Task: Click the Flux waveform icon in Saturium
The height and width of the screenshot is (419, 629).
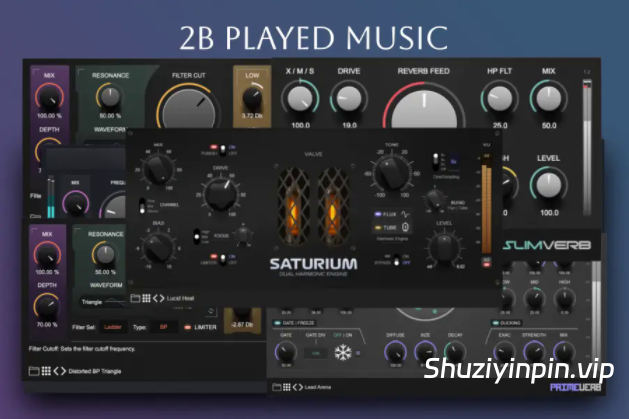Action: [x=405, y=214]
